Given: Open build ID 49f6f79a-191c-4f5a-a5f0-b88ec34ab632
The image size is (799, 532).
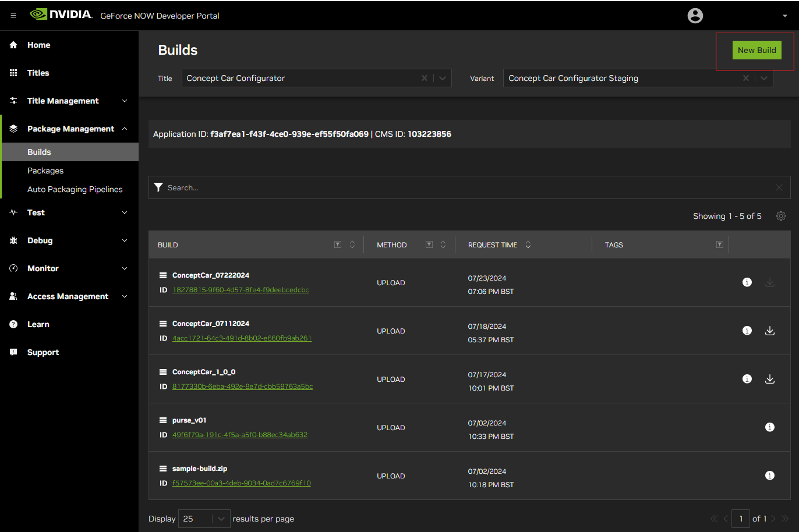Looking at the screenshot, I should (240, 435).
